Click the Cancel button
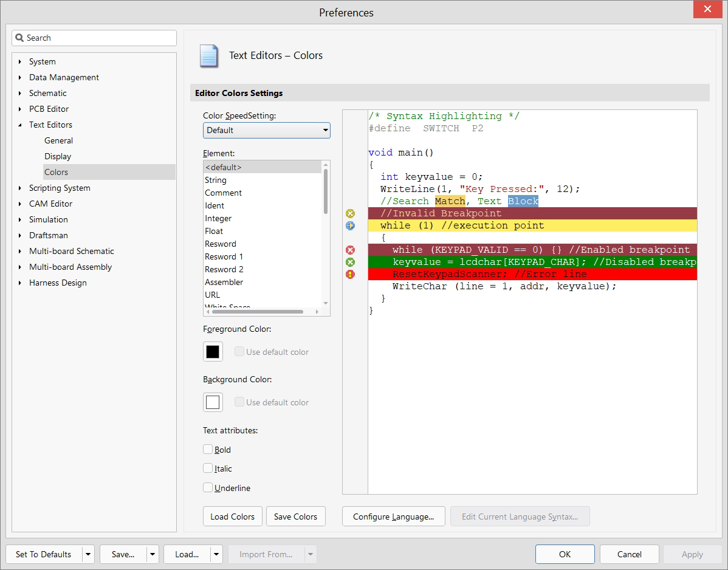This screenshot has width=728, height=570. point(630,554)
